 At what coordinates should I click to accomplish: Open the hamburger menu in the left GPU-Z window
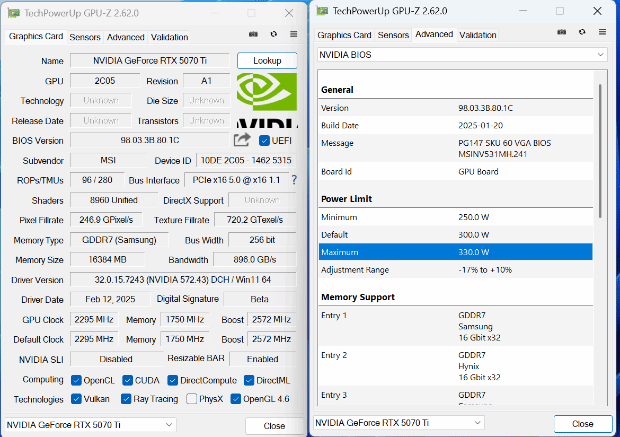293,34
